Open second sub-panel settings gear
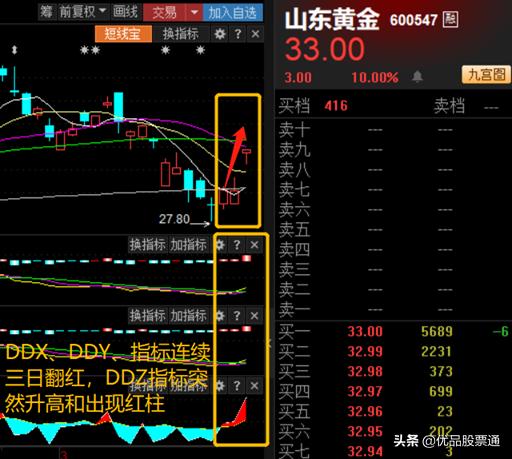Viewport: 512px width, 459px height. (x=220, y=316)
